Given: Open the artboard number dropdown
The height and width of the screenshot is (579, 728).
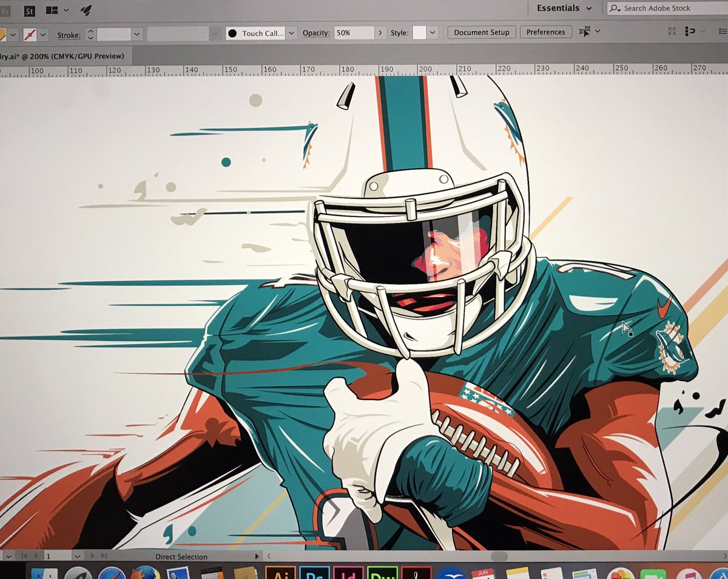Looking at the screenshot, I should tap(77, 556).
